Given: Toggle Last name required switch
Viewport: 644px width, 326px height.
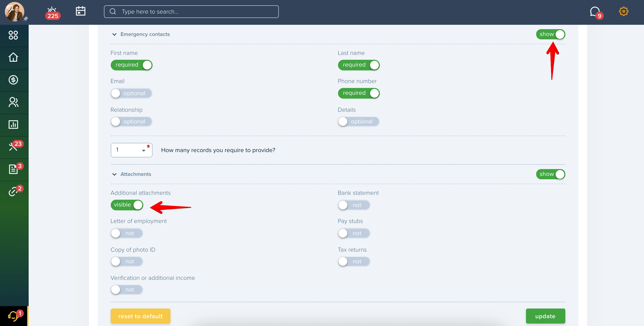Looking at the screenshot, I should (358, 65).
